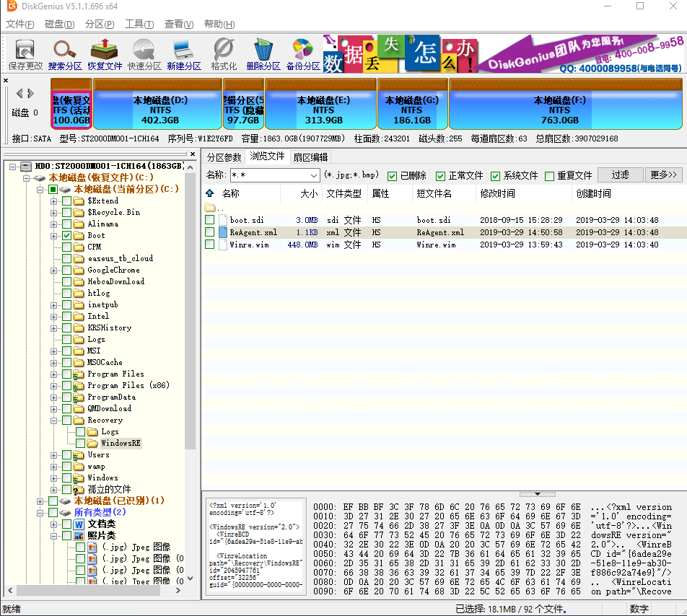Click the 更多>> button
The height and width of the screenshot is (616, 687).
tap(663, 175)
